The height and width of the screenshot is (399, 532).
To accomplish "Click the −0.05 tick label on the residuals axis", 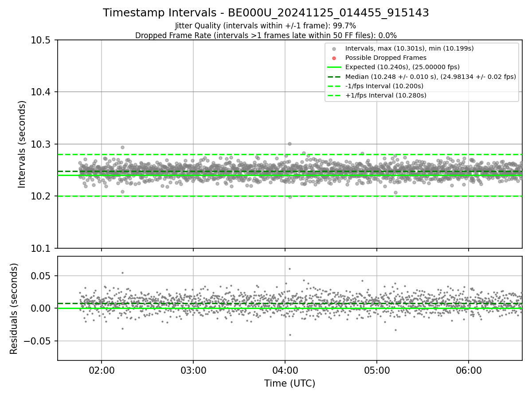I will point(38,341).
